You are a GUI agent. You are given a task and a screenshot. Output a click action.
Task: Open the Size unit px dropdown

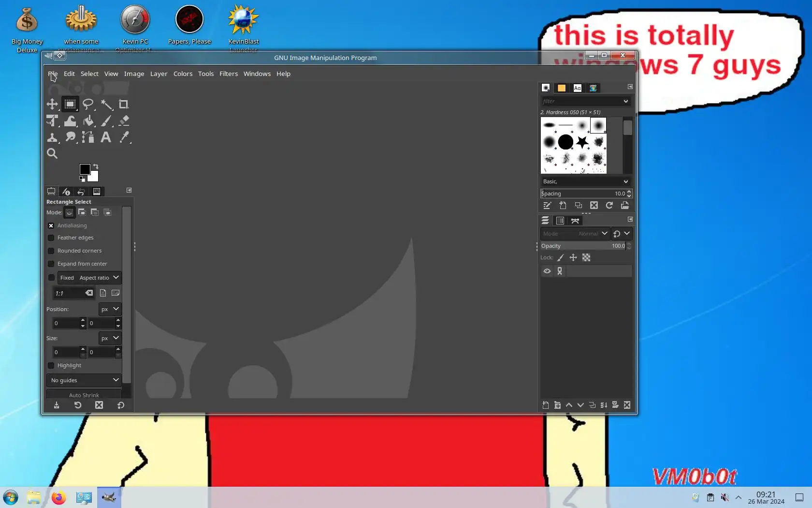click(x=110, y=338)
